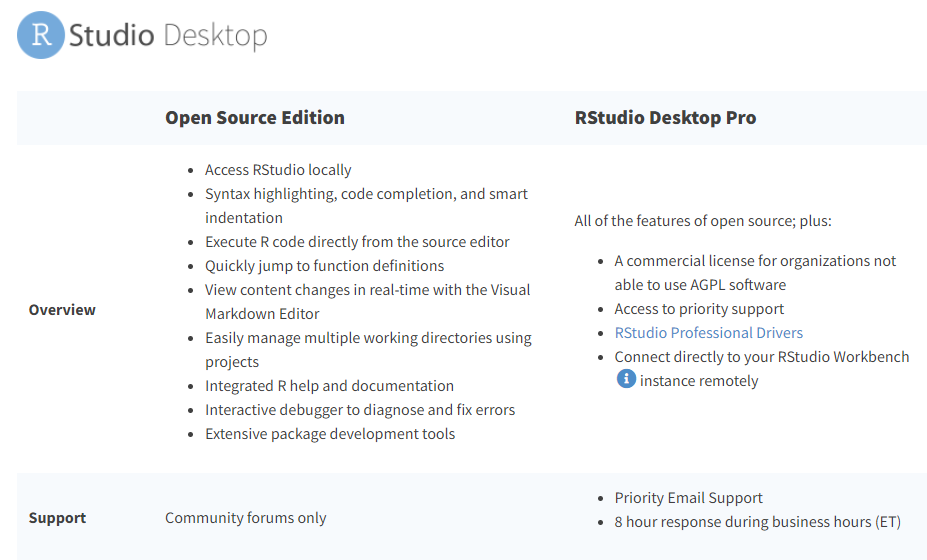Click the info icon beside RStudio Workbench
Image resolution: width=927 pixels, height=560 pixels.
[626, 380]
